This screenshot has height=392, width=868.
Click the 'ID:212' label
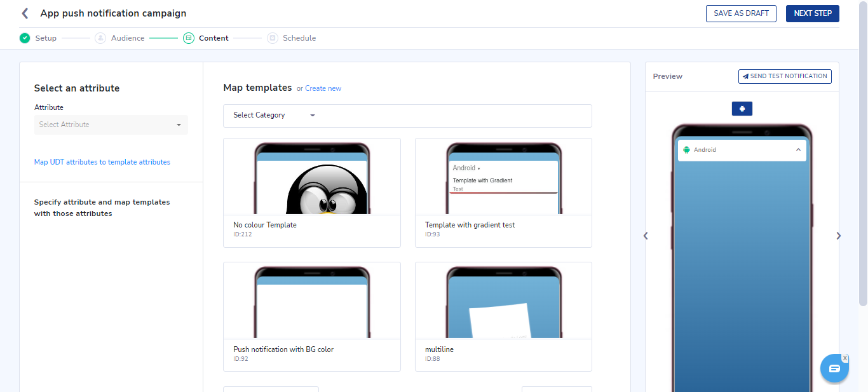click(243, 234)
